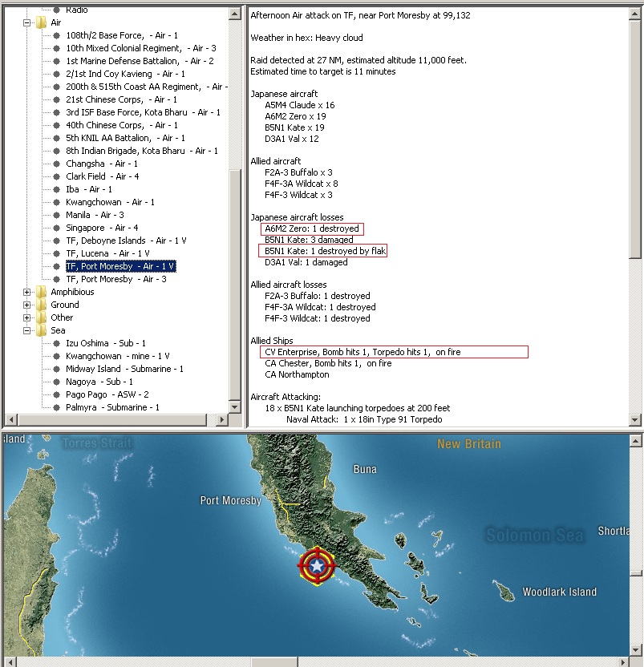Viewport: 644px width, 667px height.
Task: Click report panel scroll up arrow
Action: click(x=634, y=14)
